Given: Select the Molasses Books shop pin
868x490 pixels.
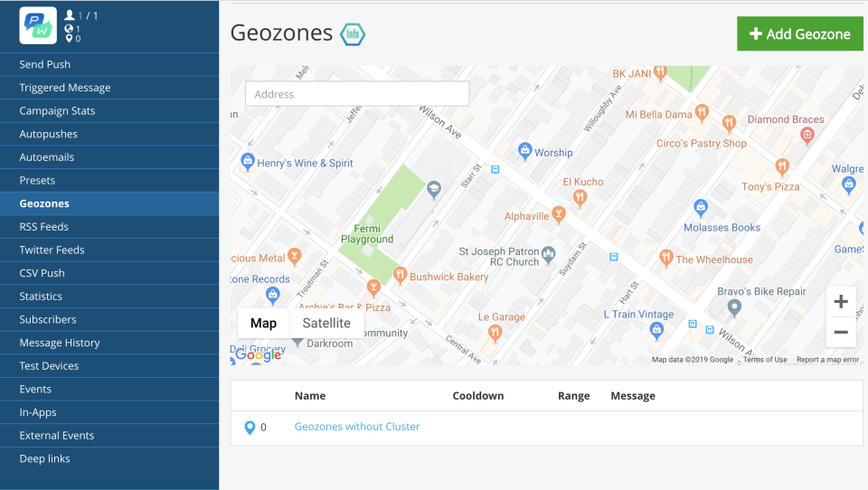Looking at the screenshot, I should [x=701, y=208].
